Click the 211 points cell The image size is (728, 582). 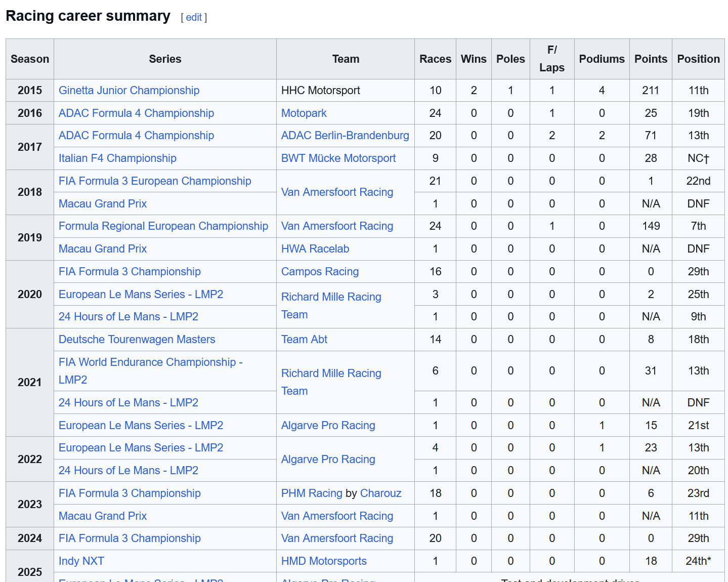651,90
